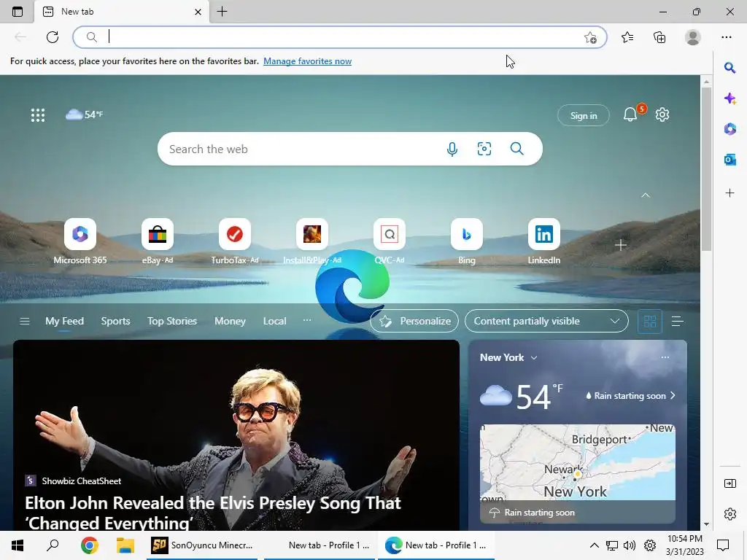Switch to the Top Stories tab
Image resolution: width=747 pixels, height=560 pixels.
(x=172, y=322)
